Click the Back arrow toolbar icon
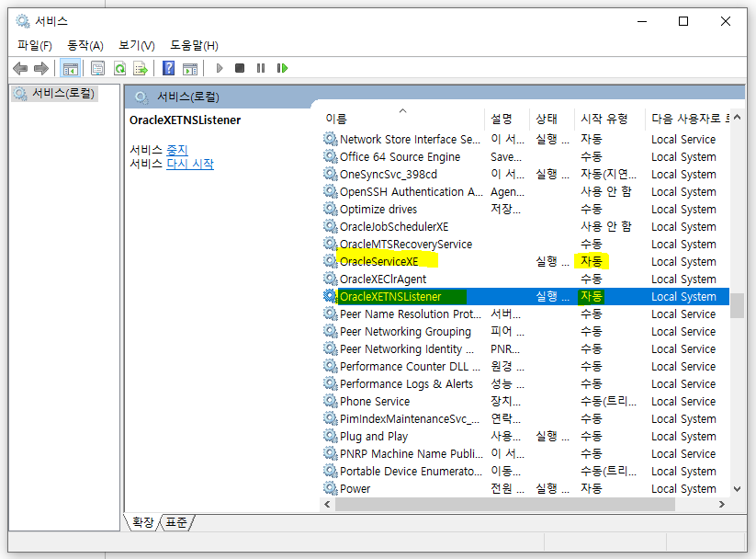 coord(20,69)
